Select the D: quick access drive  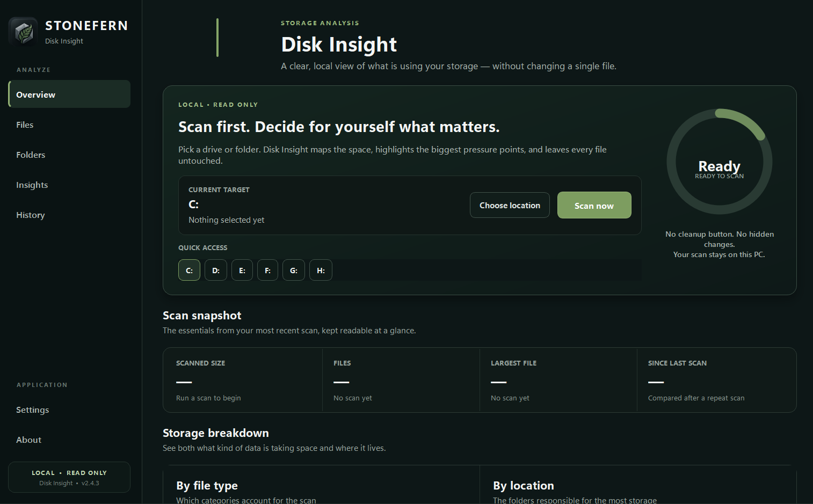216,270
